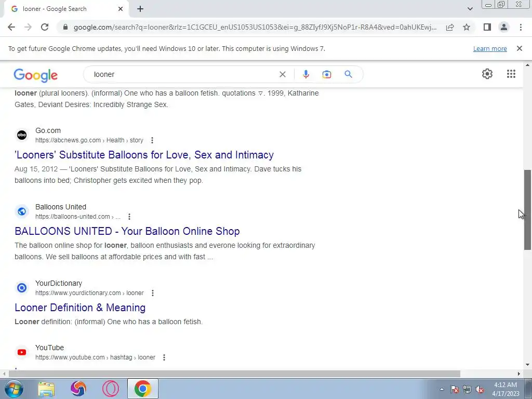Click the yourdictionary.com breadcrumb URL
The height and width of the screenshot is (399, 532).
click(x=89, y=293)
